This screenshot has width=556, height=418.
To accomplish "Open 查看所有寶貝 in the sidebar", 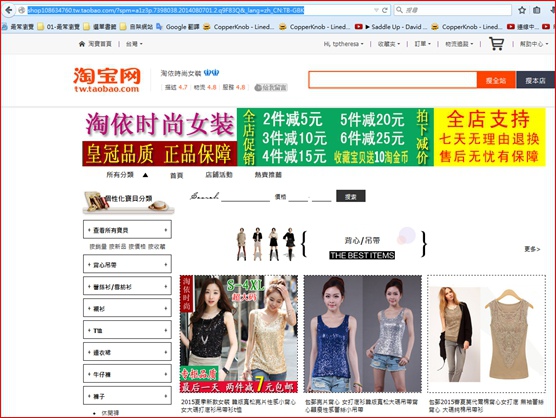I will point(127,230).
